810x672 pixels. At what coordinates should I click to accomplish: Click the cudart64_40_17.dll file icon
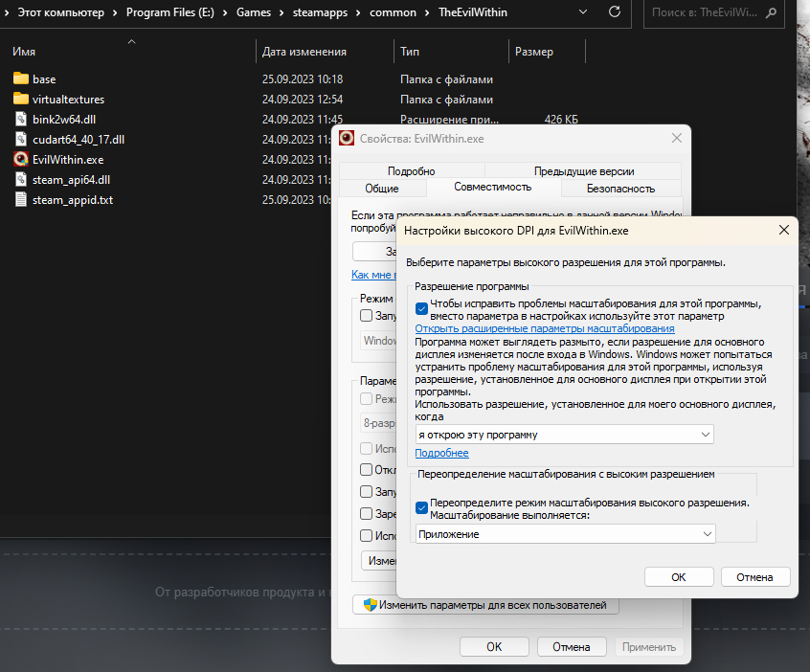point(21,139)
